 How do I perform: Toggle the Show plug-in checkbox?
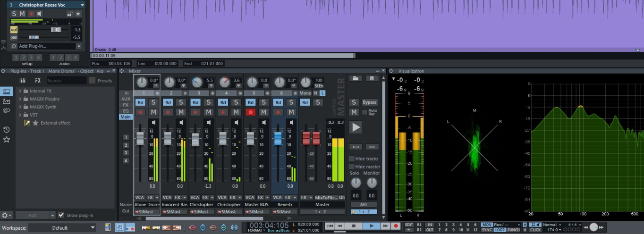pyautogui.click(x=61, y=215)
